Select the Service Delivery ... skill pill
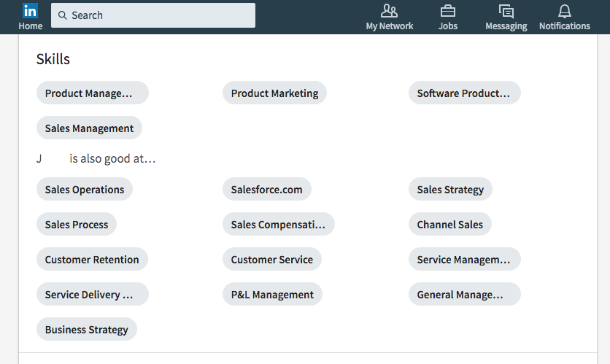The image size is (610, 364). (x=93, y=294)
